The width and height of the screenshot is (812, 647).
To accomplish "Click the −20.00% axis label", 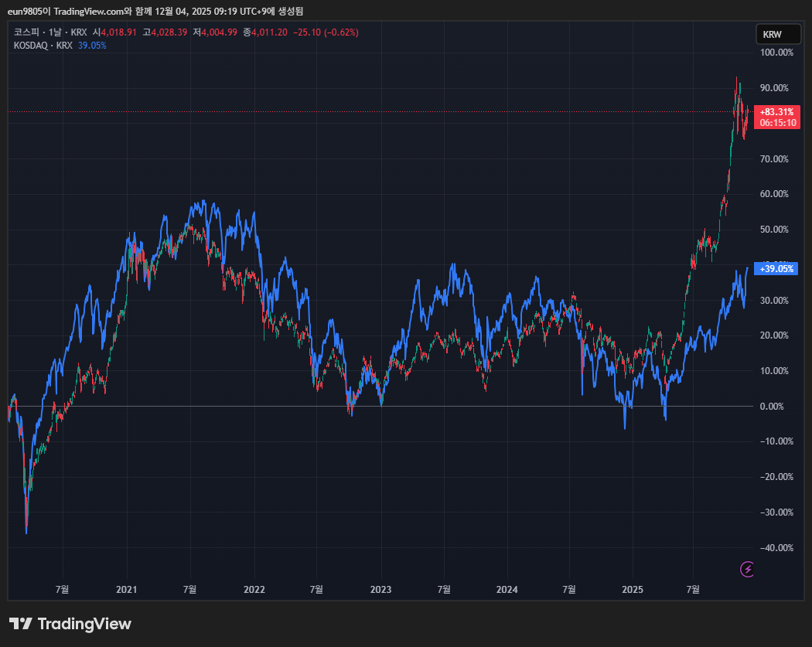I will (x=776, y=477).
